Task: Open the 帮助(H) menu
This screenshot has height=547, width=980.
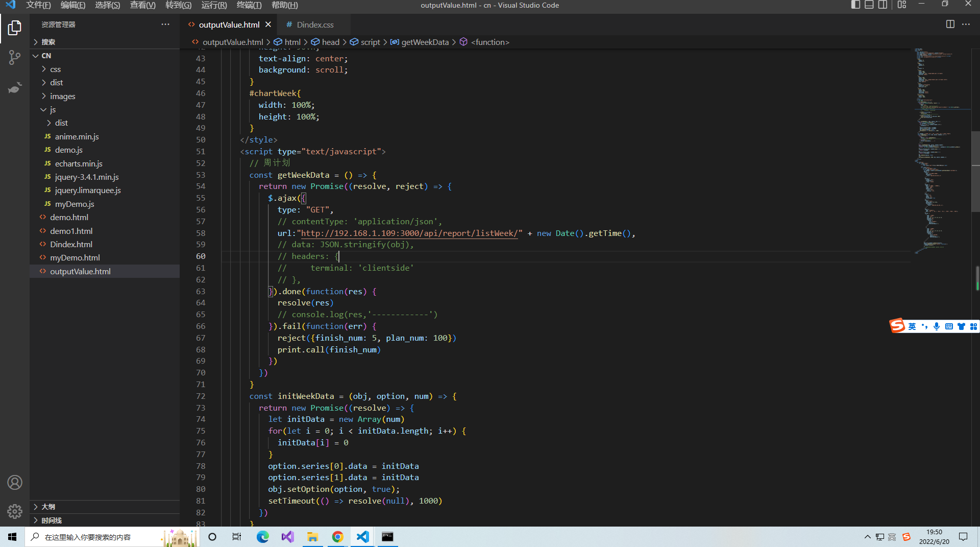Action: click(x=284, y=5)
